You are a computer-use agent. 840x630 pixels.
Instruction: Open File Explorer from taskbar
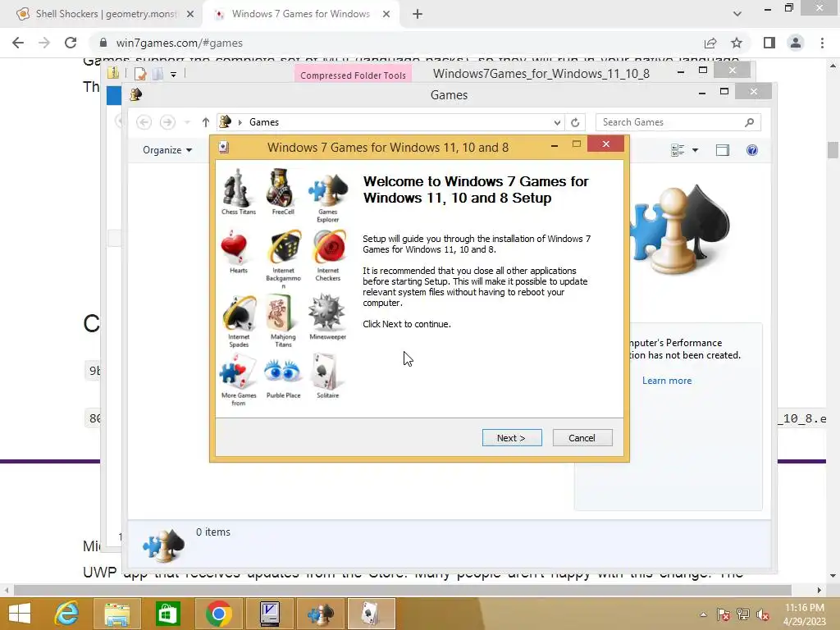click(x=116, y=614)
